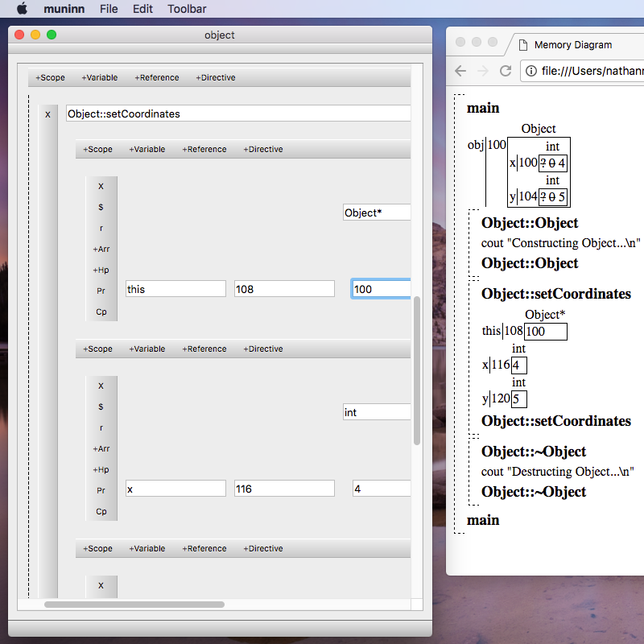
Task: Click the vertical scrollbar thumb in object window
Action: tap(416, 370)
